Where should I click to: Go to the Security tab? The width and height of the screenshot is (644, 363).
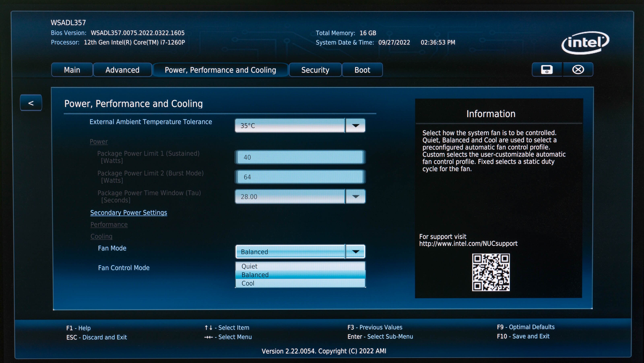pos(315,70)
